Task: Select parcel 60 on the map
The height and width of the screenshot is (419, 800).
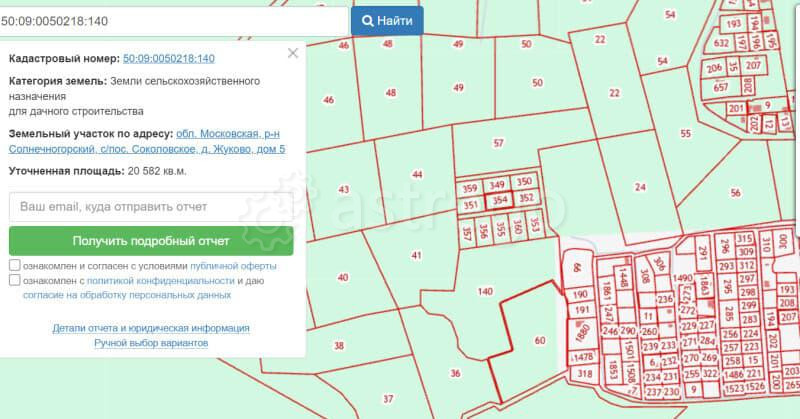Action: [x=540, y=340]
